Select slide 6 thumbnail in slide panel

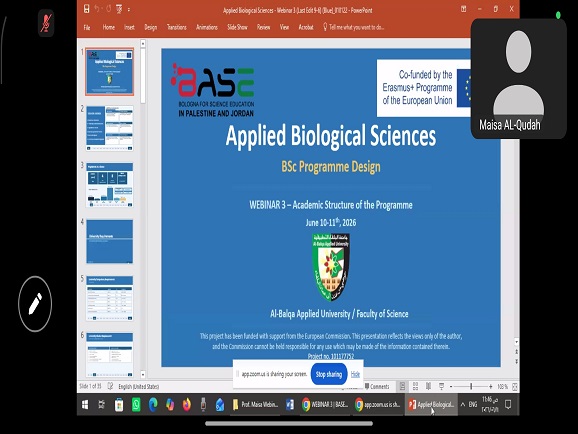point(109,354)
